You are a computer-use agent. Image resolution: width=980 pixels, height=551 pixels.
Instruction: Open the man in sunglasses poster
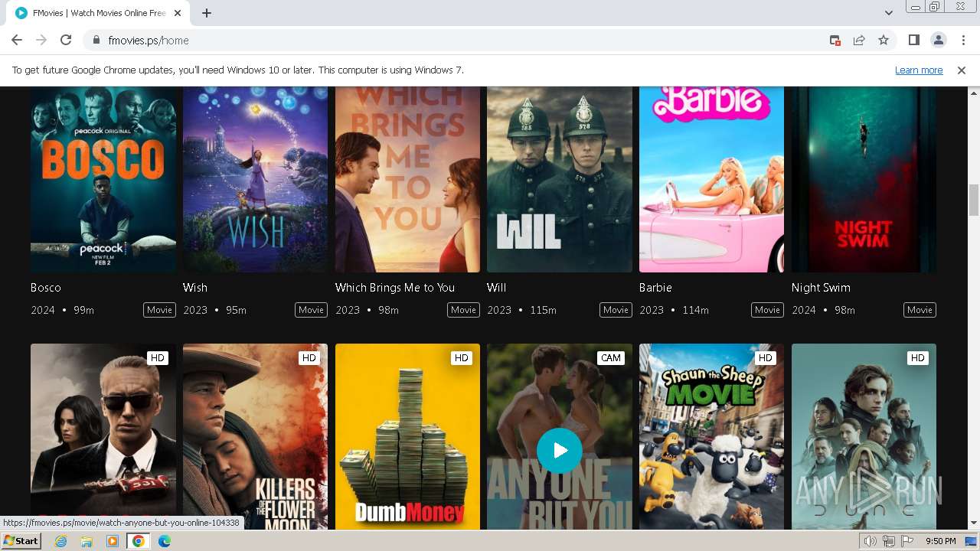[103, 436]
